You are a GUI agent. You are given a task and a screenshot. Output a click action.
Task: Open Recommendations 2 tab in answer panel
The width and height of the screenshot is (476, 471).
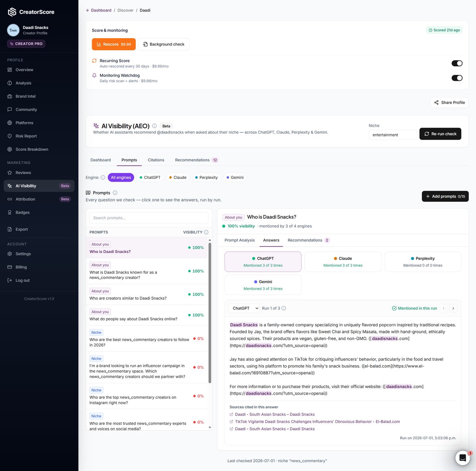point(309,240)
